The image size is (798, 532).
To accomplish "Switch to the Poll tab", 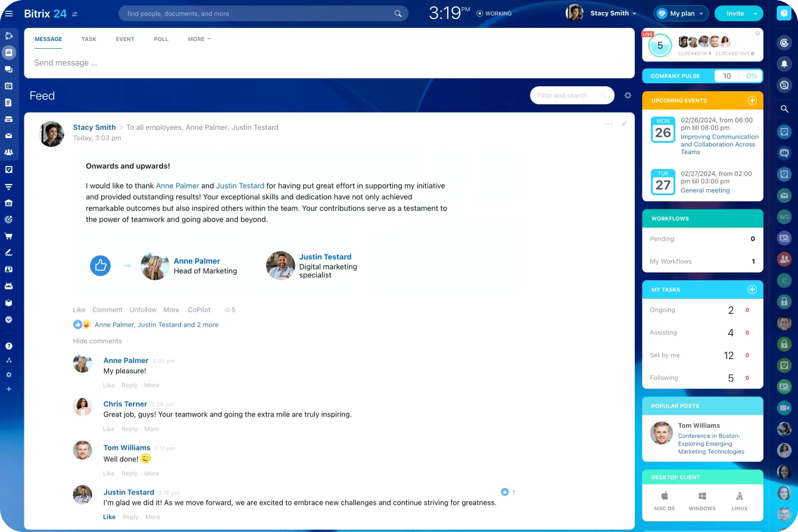I will 161,39.
